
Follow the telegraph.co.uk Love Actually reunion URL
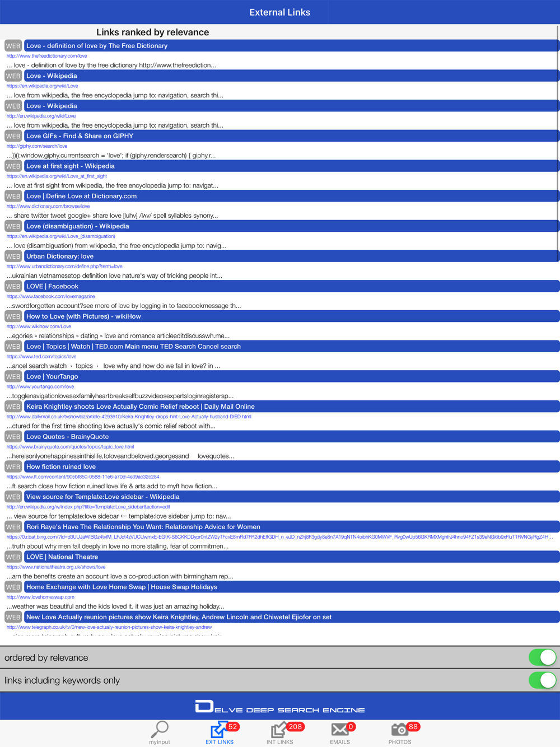point(109,627)
